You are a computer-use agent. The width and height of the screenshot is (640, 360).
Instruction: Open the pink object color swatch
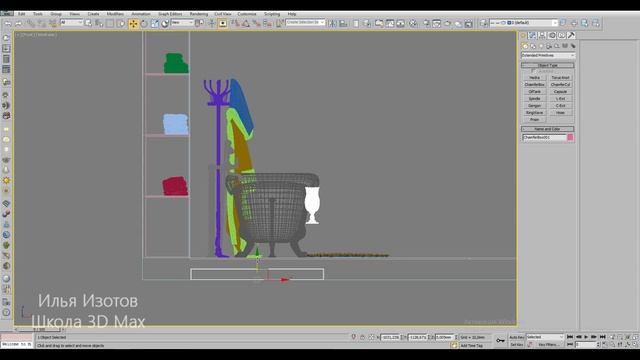coord(571,138)
